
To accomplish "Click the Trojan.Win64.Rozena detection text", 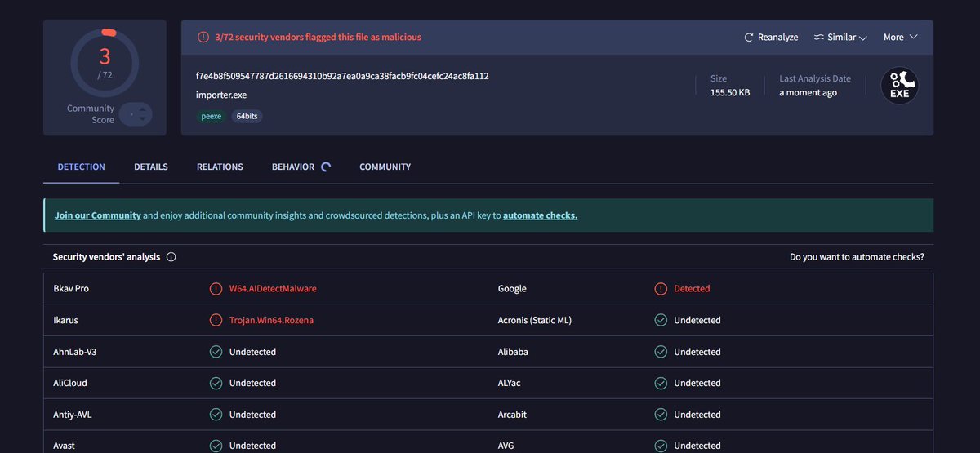I will (271, 320).
